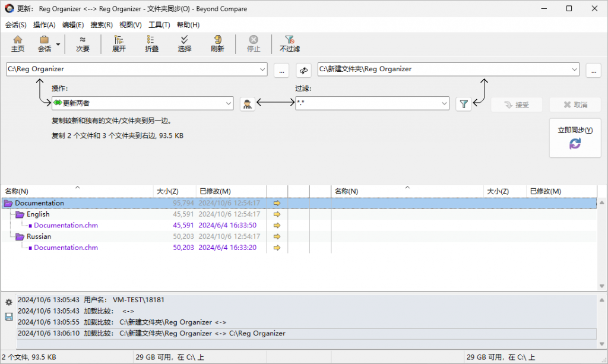Screen dimensions: 608x364
Task: Click copy-right arrow on Russian folder row
Action: tap(277, 236)
